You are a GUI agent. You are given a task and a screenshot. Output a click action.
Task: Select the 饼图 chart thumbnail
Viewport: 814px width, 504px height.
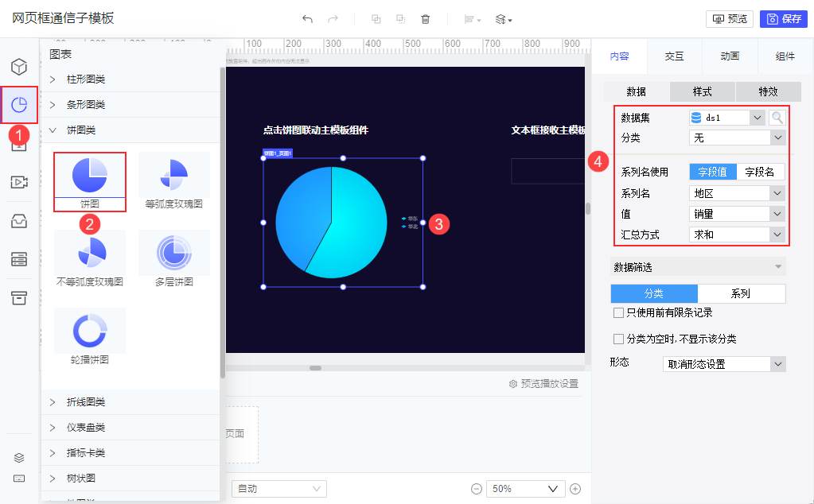click(x=90, y=181)
